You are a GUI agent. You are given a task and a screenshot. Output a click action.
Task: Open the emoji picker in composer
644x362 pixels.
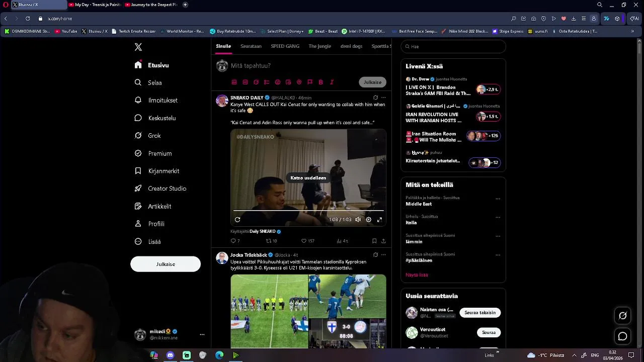278,82
